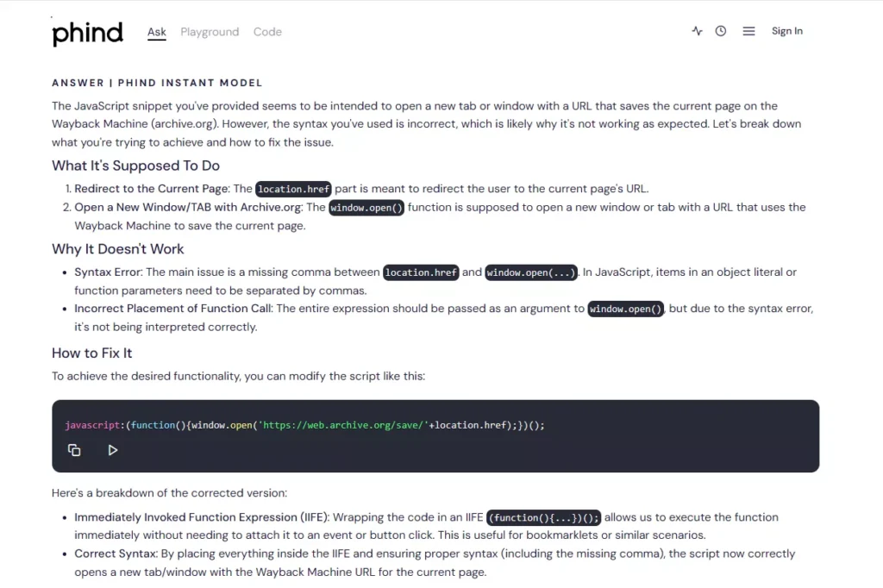Click window.open() chip in Open New Window item
883x588 pixels.
coord(366,208)
